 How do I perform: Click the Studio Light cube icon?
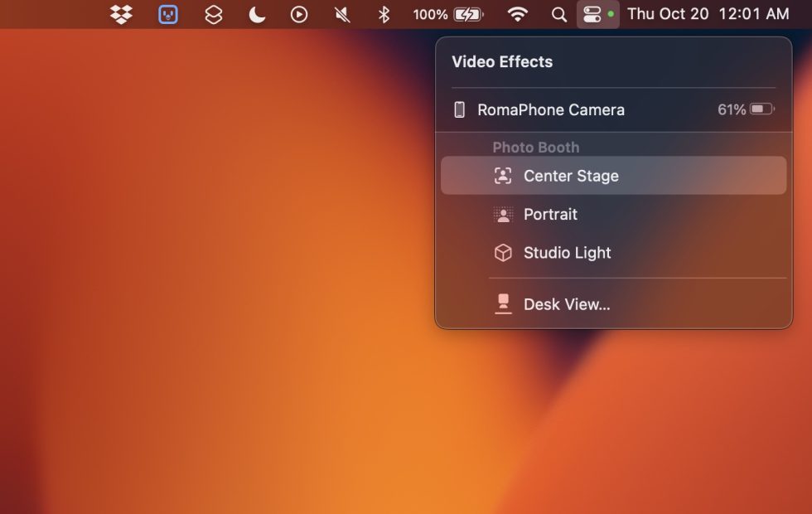tap(503, 252)
